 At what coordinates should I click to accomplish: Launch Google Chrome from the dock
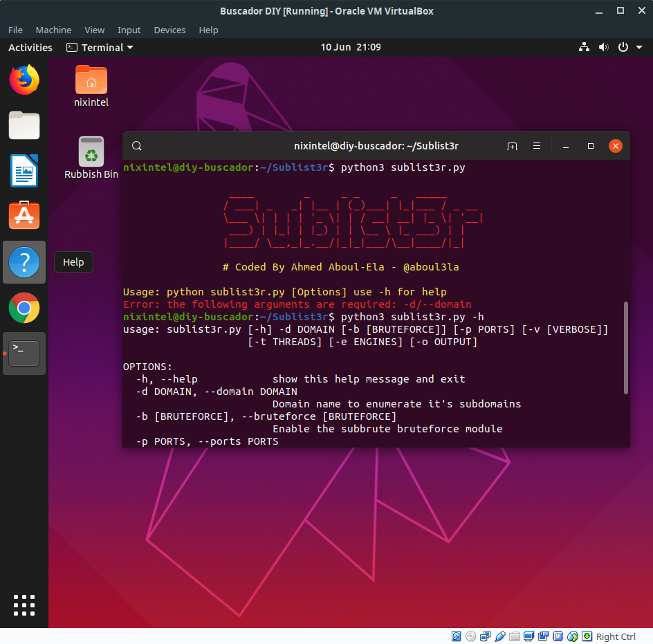(24, 308)
